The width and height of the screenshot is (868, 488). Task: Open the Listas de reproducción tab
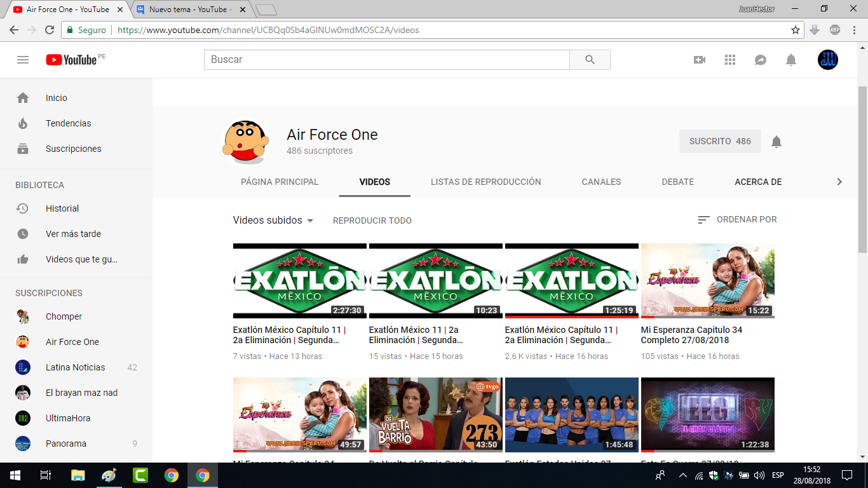point(486,182)
